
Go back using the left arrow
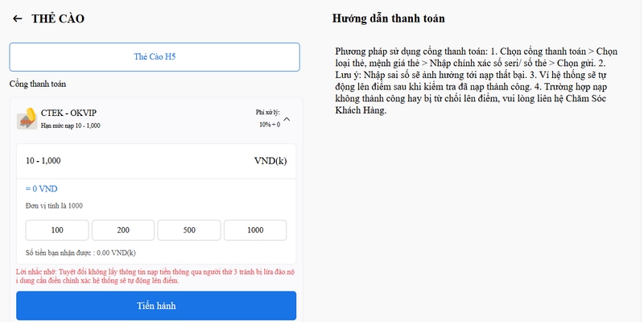pos(17,19)
